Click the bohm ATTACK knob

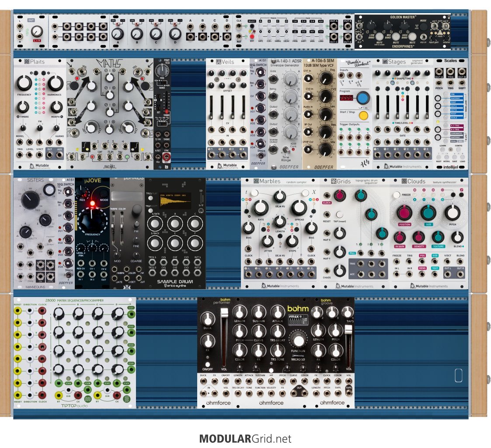click(278, 312)
